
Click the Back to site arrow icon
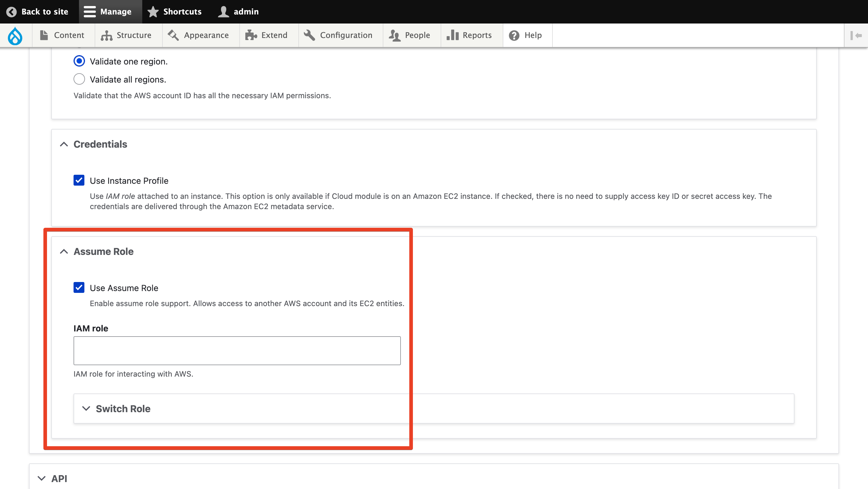pyautogui.click(x=11, y=12)
